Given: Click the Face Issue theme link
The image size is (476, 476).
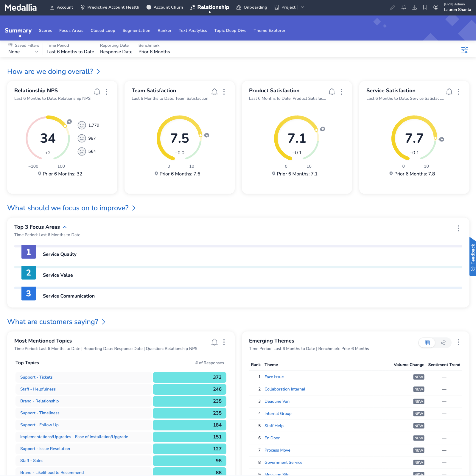Looking at the screenshot, I should pyautogui.click(x=274, y=377).
